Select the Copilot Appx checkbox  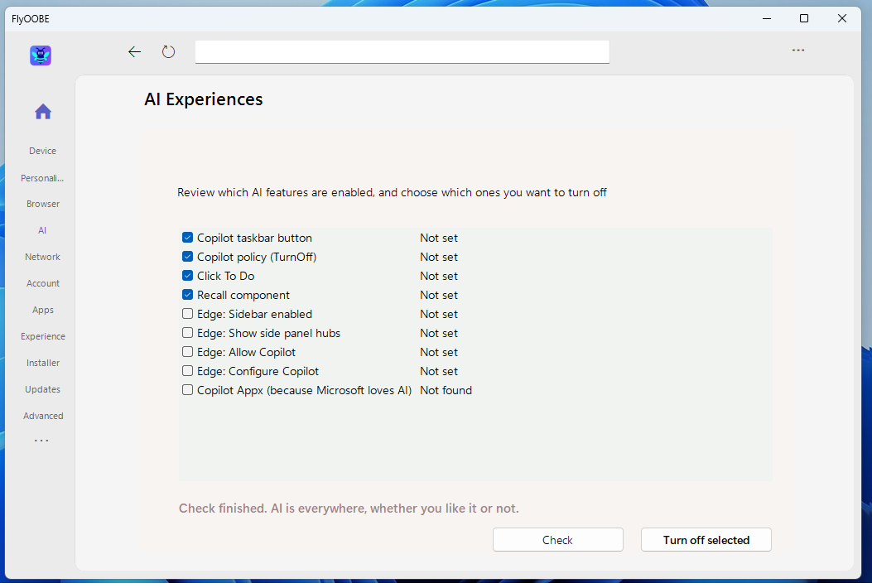(x=188, y=390)
